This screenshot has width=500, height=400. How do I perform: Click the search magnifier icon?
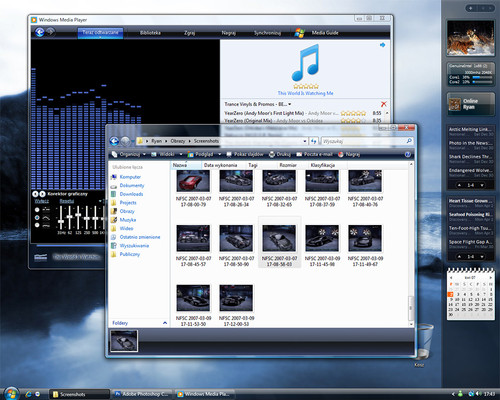409,141
